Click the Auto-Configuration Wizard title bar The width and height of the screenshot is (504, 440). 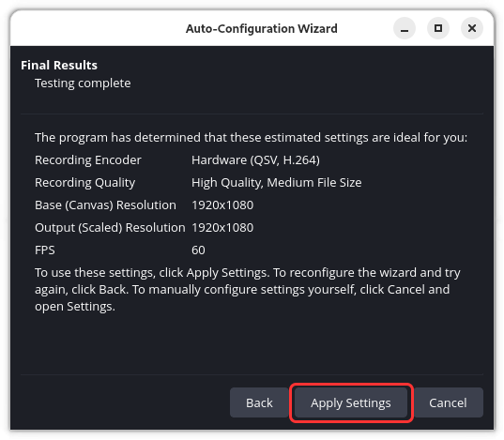pos(261,28)
